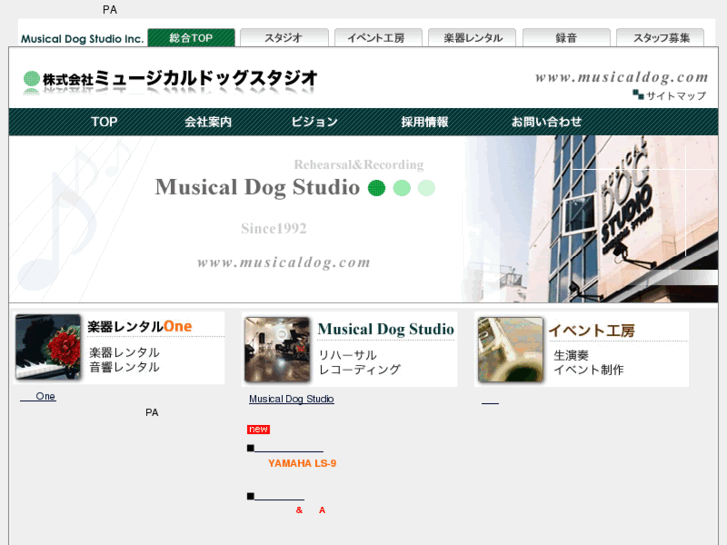Click the 楽器レンタル 音響レンタル description
727x545 pixels.
coord(124,360)
